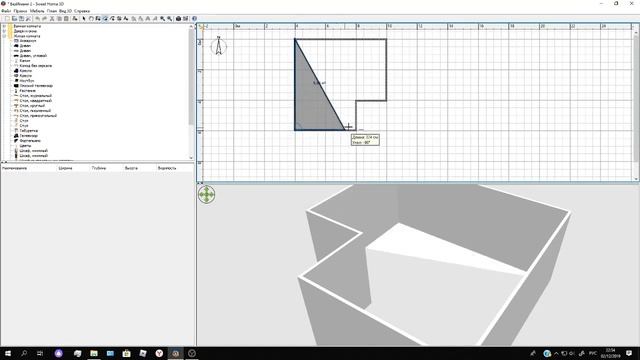The height and width of the screenshot is (360, 640).
Task: Sort furniture by Глубина column
Action: coord(99,168)
